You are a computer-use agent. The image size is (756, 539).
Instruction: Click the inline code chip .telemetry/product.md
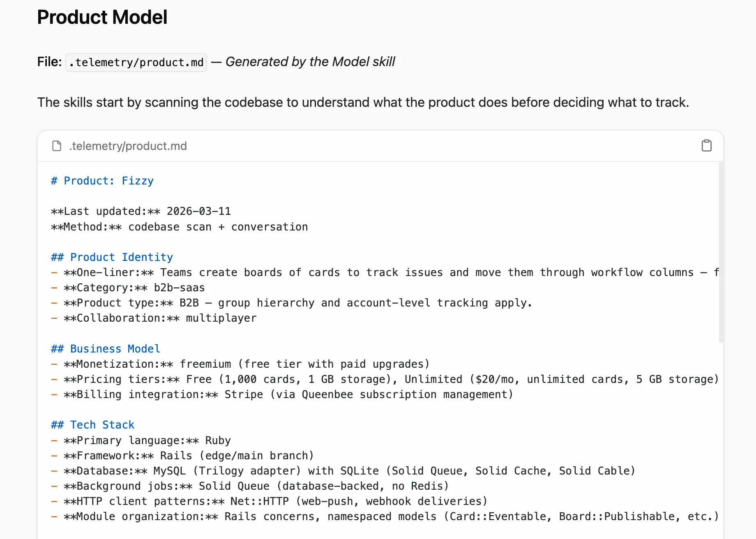(x=136, y=62)
